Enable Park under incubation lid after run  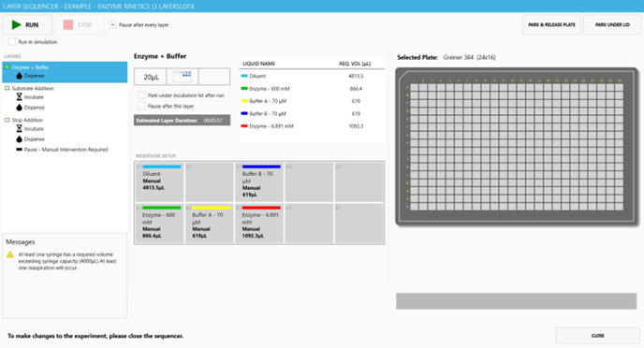point(141,95)
